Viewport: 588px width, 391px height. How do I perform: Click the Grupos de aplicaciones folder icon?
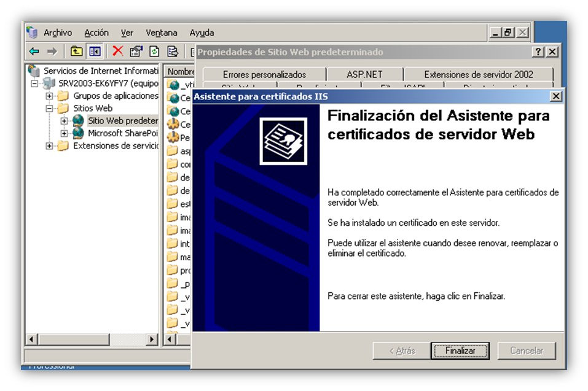(x=63, y=96)
